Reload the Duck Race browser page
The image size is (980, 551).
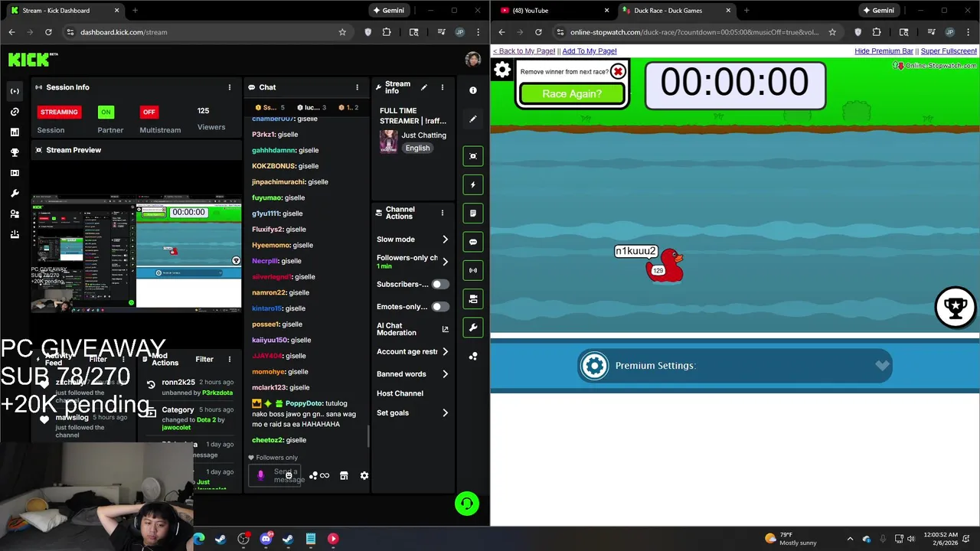(538, 32)
